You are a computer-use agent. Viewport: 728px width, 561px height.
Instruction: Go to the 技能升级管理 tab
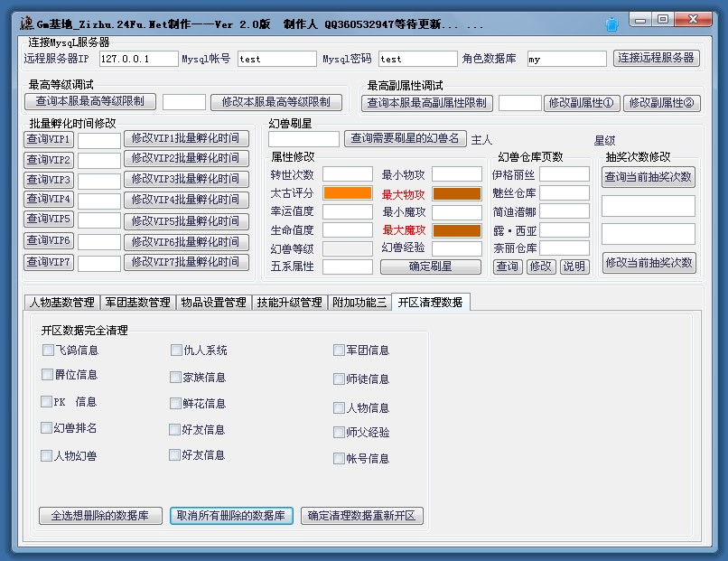(x=289, y=302)
